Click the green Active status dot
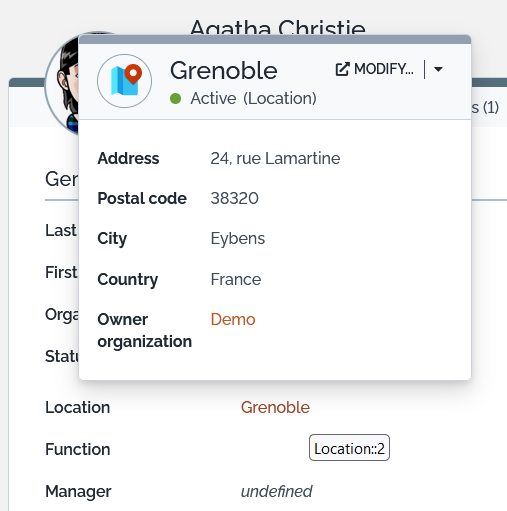The width and height of the screenshot is (507, 511). 175,99
